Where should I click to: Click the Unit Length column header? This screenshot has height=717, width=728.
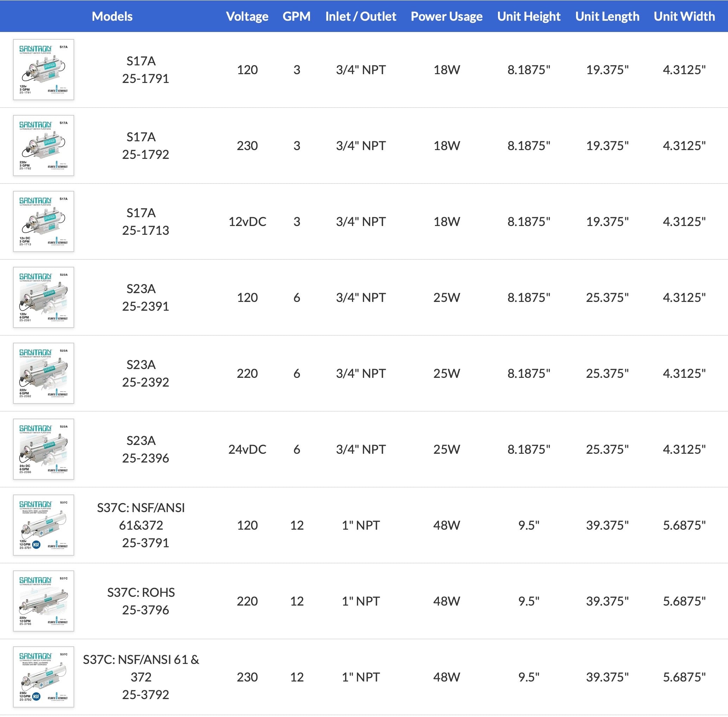[x=607, y=16]
